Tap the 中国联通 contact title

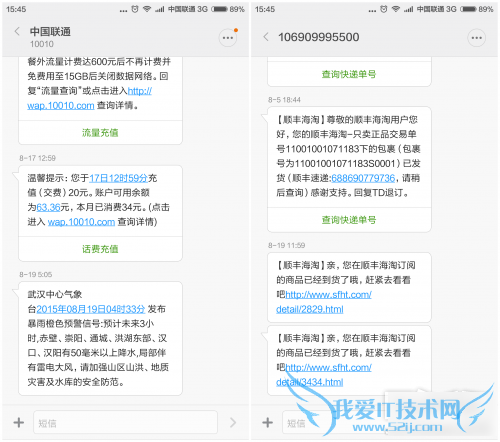point(50,32)
